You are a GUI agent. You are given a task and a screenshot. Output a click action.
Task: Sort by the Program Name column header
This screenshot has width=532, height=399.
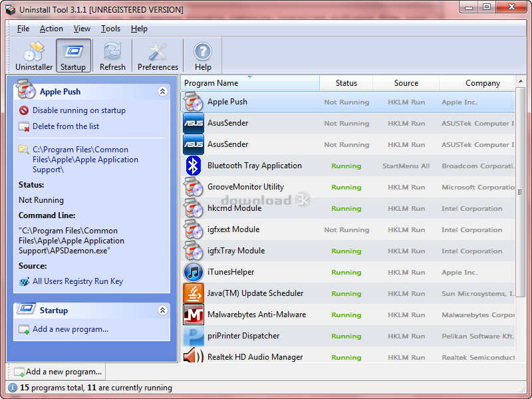tap(250, 83)
